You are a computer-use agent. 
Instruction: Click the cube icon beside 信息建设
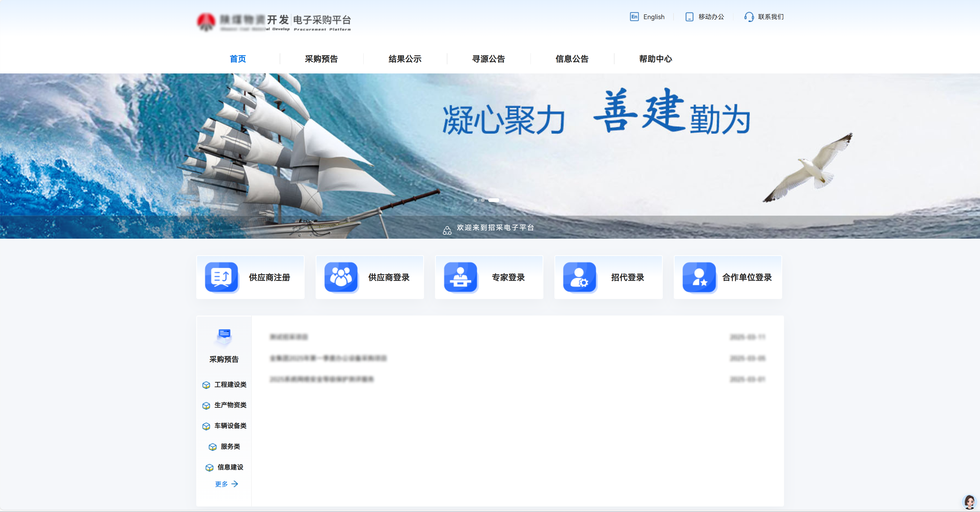pyautogui.click(x=209, y=467)
